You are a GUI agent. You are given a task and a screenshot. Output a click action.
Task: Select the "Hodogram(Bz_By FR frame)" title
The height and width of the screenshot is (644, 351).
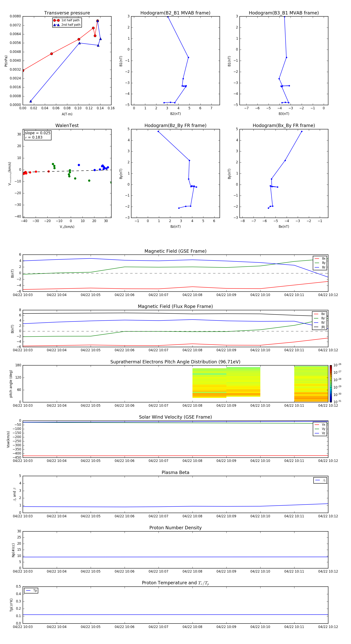click(175, 125)
